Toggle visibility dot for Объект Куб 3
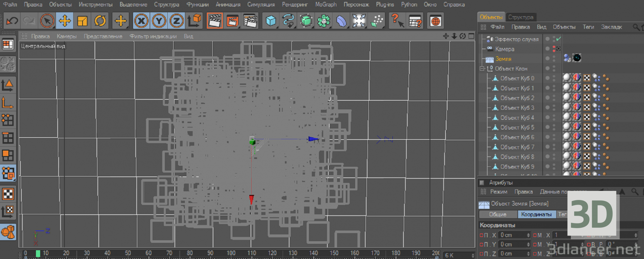644x259 pixels. [547, 108]
